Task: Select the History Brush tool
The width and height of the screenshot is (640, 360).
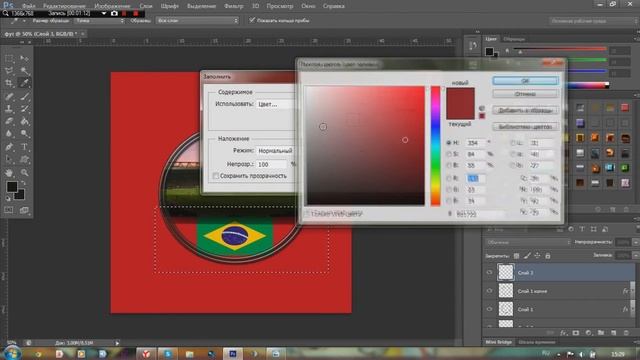Action: click(x=24, y=109)
